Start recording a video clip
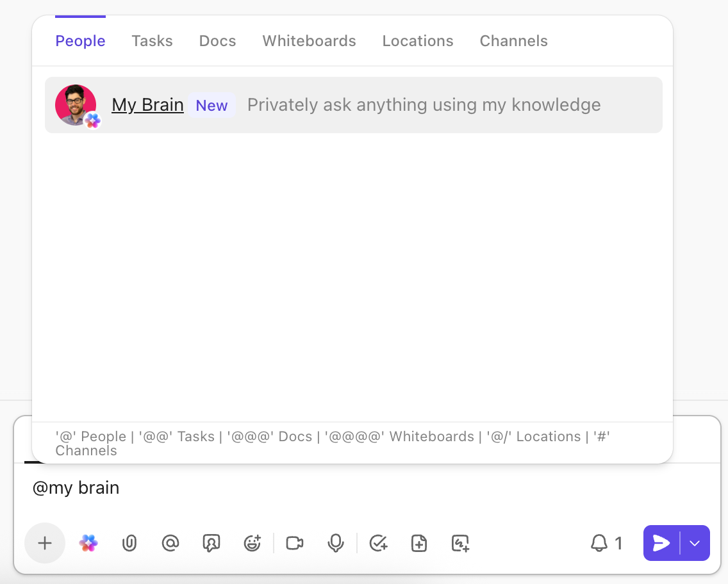 [294, 543]
